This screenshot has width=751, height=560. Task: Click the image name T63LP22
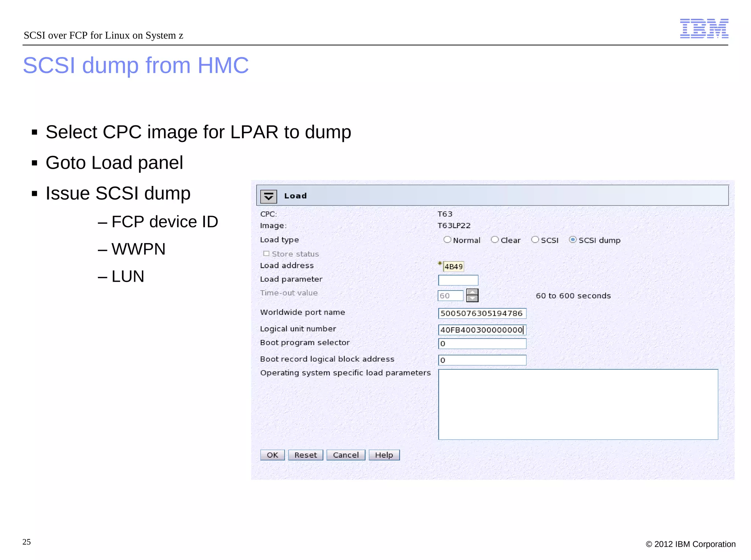[454, 226]
